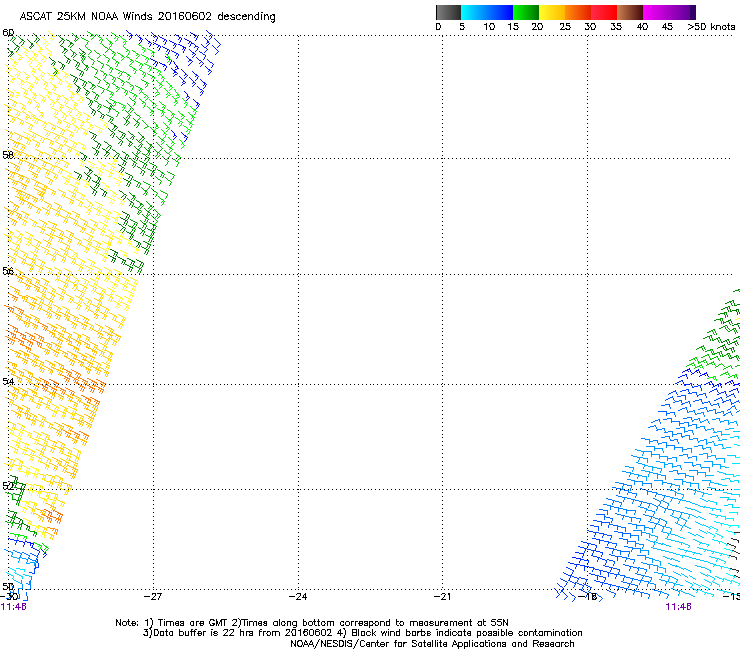The height and width of the screenshot is (650, 740).
Task: Click the "25" legend scale label
Action: click(x=565, y=27)
